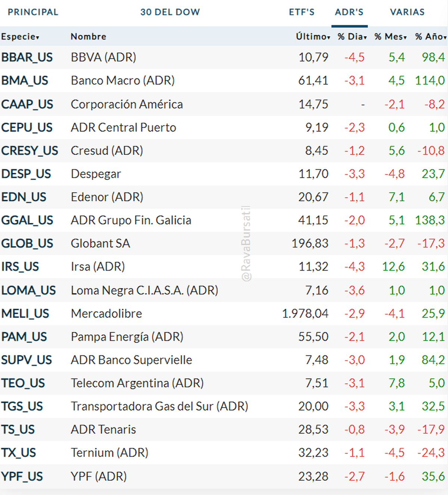Screen dimensions: 448x495
Task: Switch to the PRINCIPAL tab
Action: click(x=33, y=12)
